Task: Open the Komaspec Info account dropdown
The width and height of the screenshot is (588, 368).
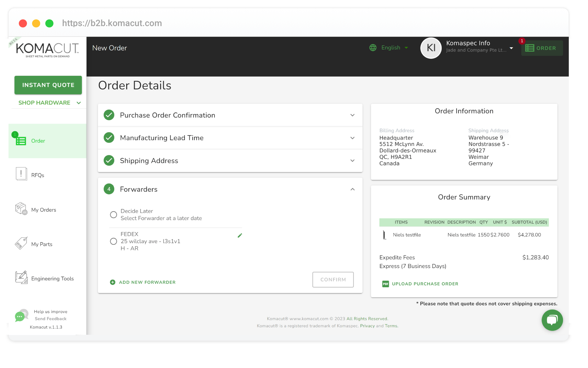Action: pos(511,48)
